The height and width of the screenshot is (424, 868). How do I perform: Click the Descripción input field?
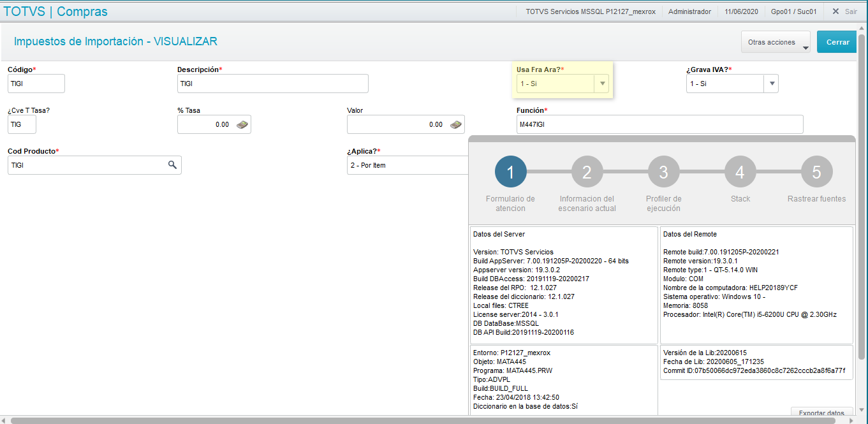point(273,84)
